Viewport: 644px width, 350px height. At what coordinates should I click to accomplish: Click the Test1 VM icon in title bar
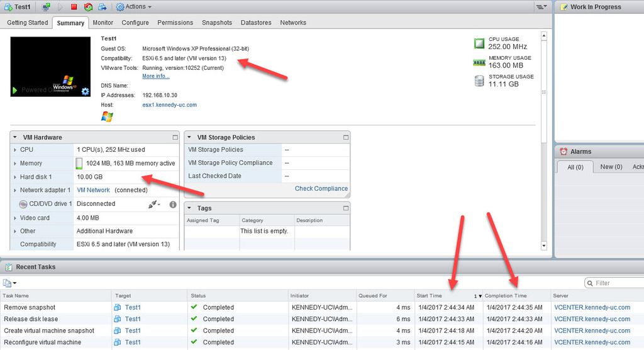click(x=8, y=7)
